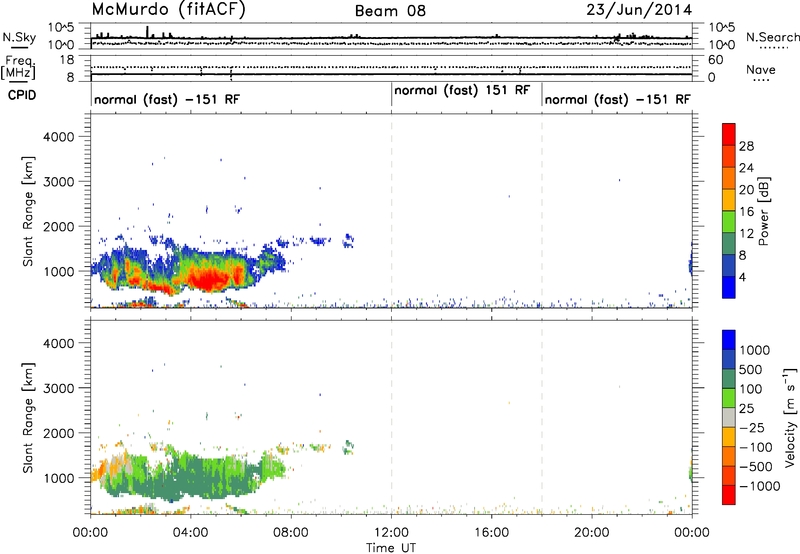Click the light green power colorbar segment
This screenshot has width=800, height=554.
[729, 222]
